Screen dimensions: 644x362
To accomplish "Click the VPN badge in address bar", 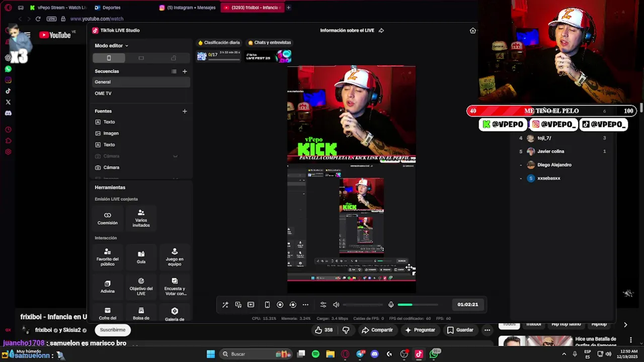I will [51, 19].
